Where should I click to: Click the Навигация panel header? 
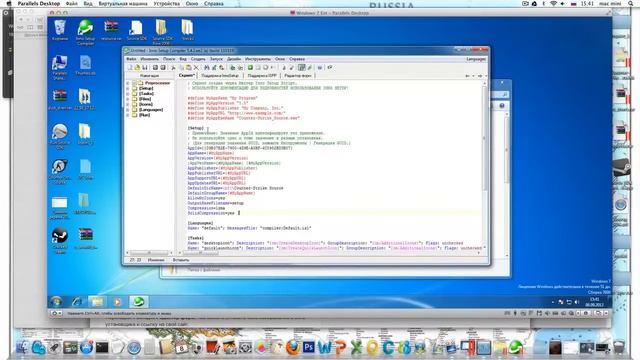coord(149,76)
